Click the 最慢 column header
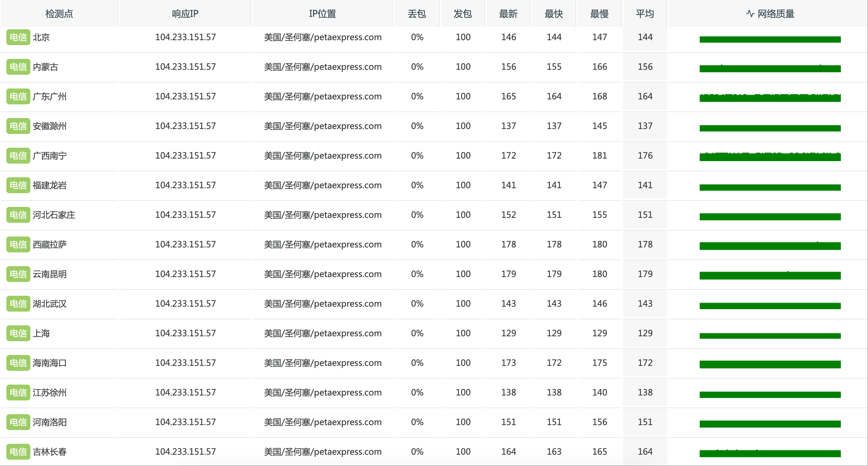868x466 pixels. (x=599, y=14)
